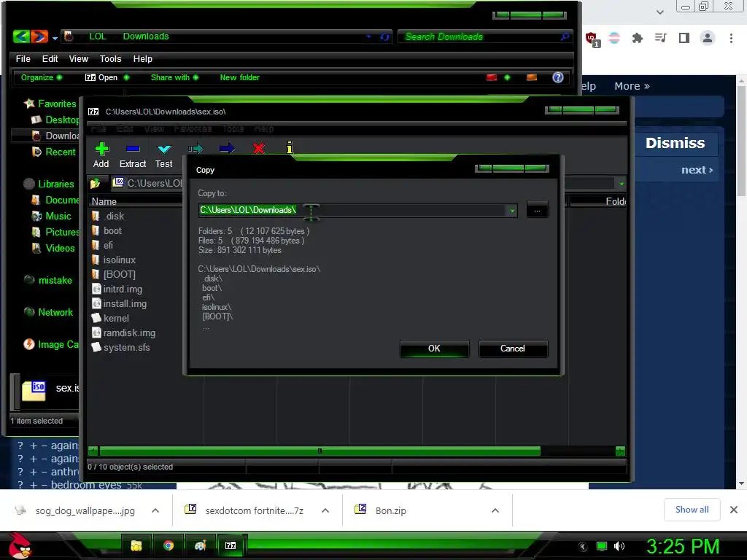Screen dimensions: 747x560
Task: Click the Angry Birds start button
Action: click(19, 545)
